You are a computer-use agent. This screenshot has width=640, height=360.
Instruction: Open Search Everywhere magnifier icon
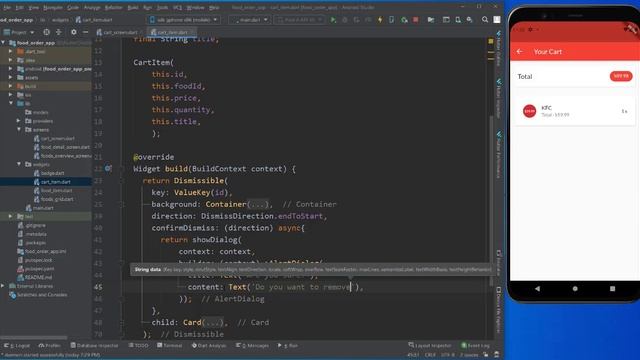point(484,20)
